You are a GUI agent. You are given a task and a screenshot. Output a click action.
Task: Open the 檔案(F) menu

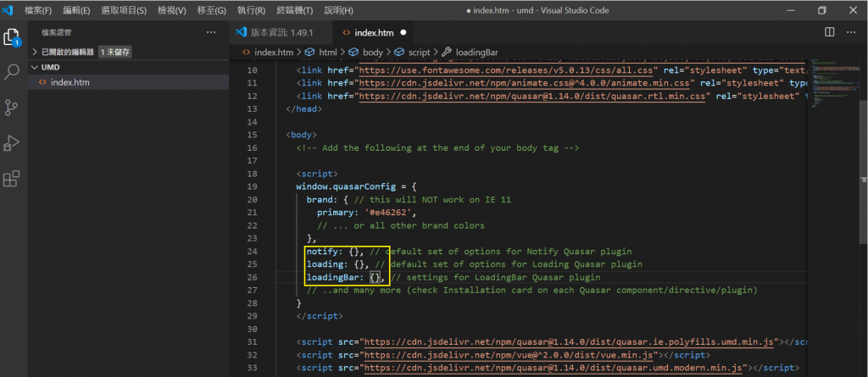pos(38,10)
